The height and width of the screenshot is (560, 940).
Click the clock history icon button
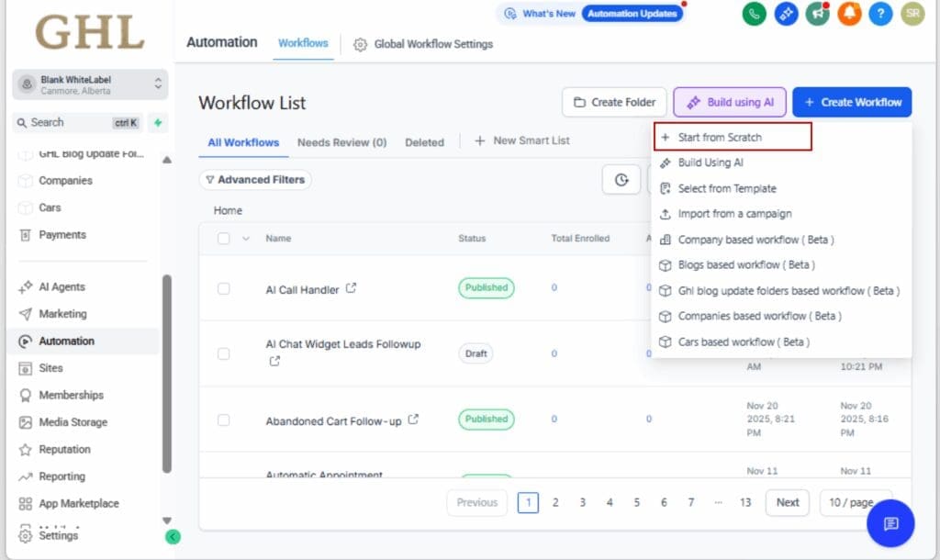coord(621,179)
